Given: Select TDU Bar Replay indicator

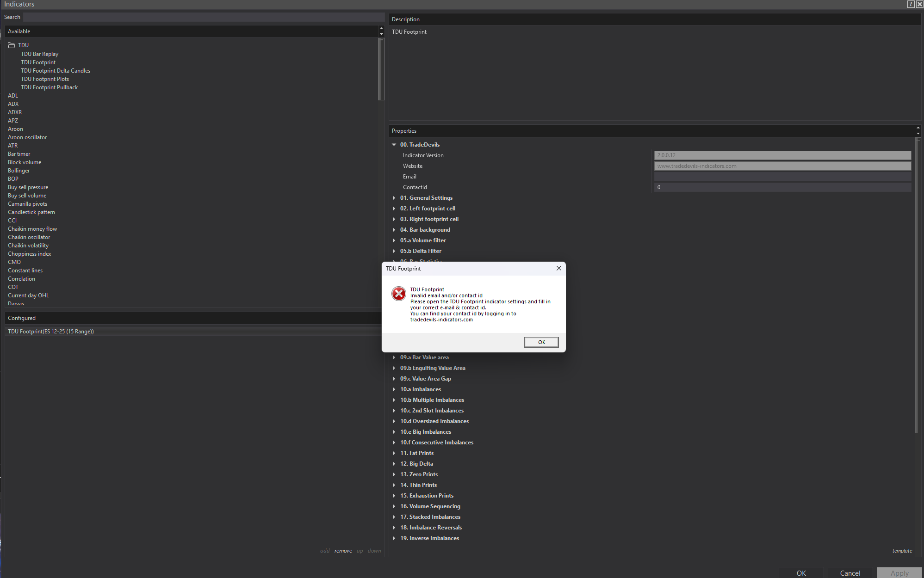Looking at the screenshot, I should point(39,54).
